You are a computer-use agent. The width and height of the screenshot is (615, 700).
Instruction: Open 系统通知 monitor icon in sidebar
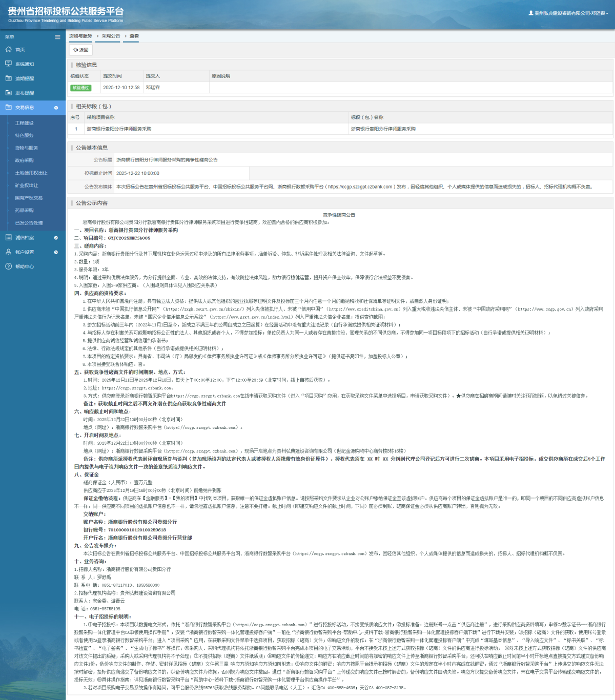[8, 64]
